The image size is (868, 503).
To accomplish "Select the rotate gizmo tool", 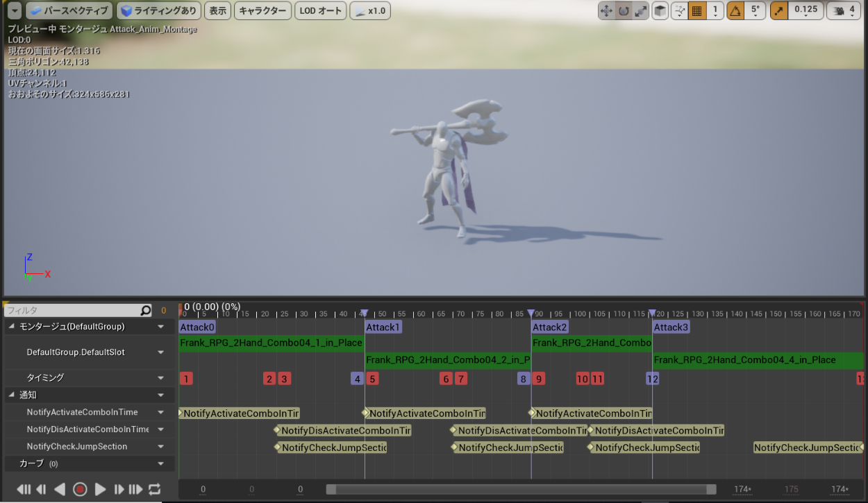I will (x=624, y=11).
